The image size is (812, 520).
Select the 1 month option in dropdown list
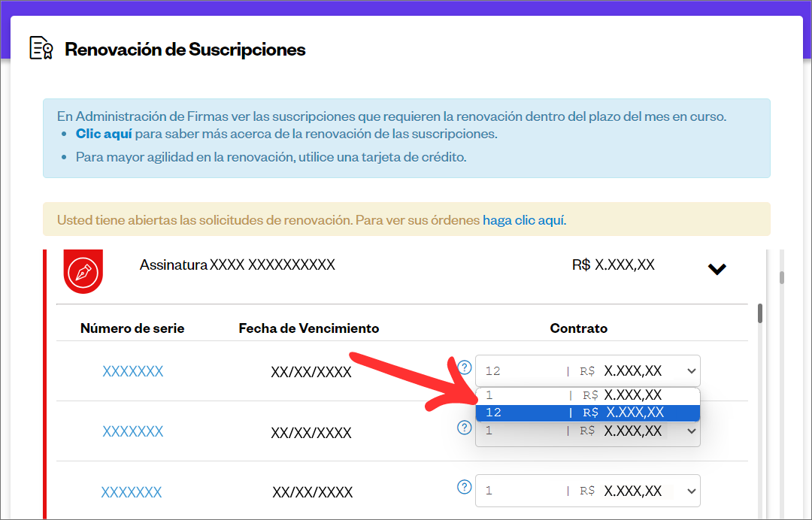[588, 395]
